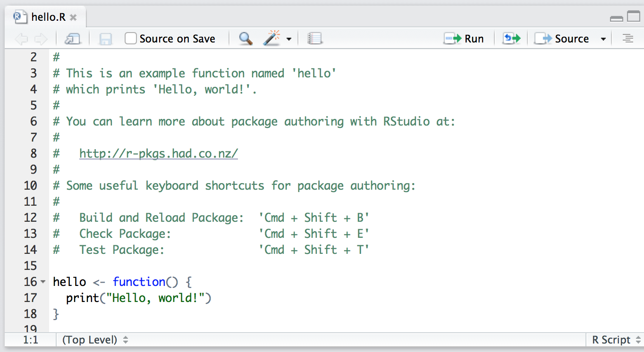Click the 'hello <- function() {' line
The image size is (644, 352).
[x=122, y=282]
